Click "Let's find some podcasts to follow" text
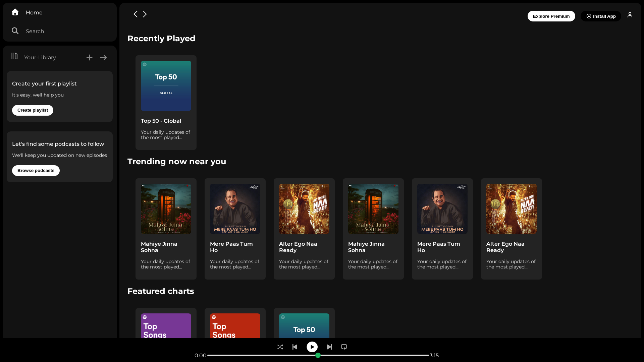 [x=58, y=144]
